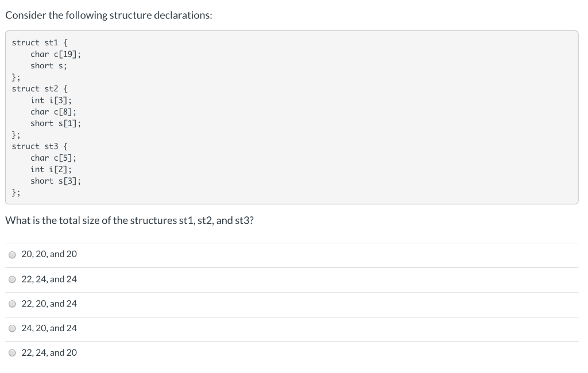Click the answer label "22, 24, and 24"
This screenshot has width=588, height=373.
pyautogui.click(x=49, y=279)
